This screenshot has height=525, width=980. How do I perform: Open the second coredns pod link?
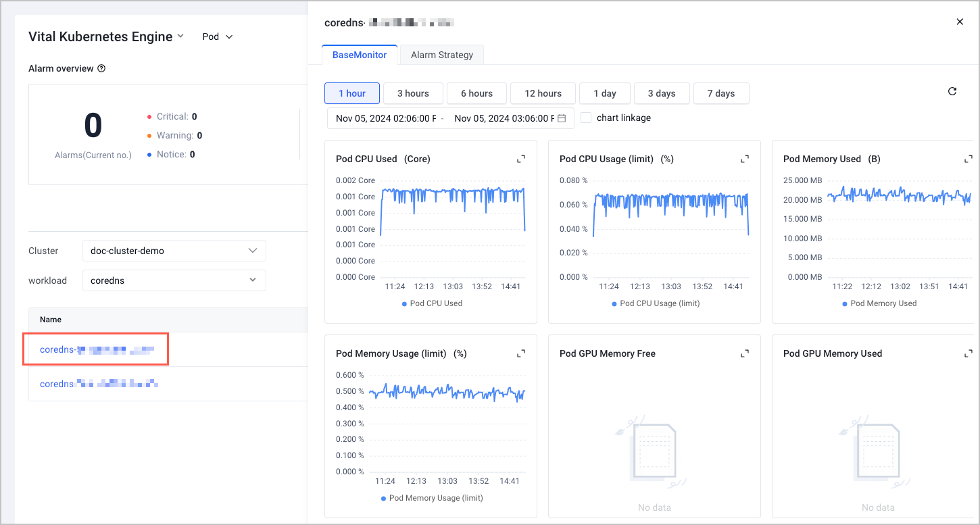pos(99,384)
